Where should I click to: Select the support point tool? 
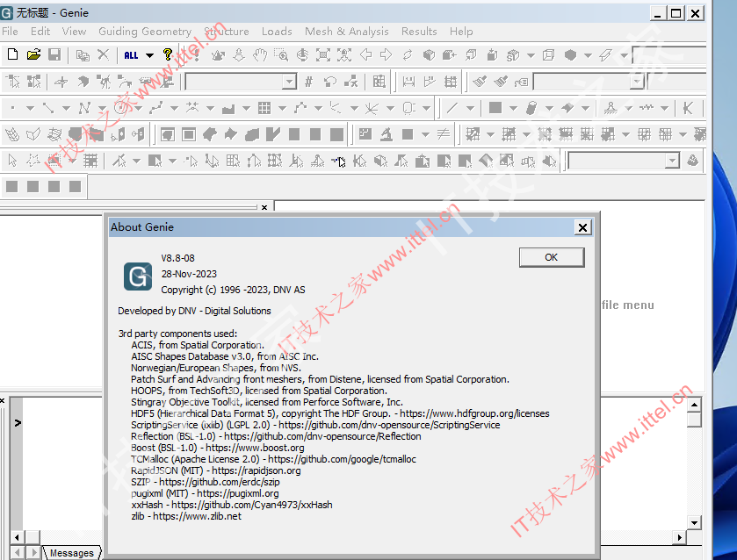coord(611,108)
